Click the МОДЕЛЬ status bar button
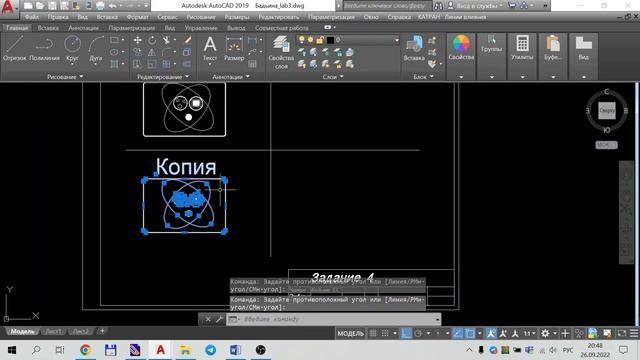Screen dimensions: 640x360 point(350,333)
